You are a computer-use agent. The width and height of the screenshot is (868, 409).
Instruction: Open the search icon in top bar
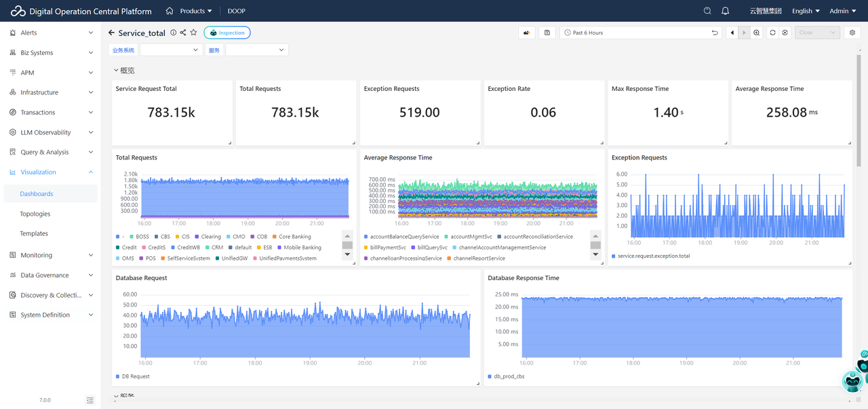[x=707, y=11]
